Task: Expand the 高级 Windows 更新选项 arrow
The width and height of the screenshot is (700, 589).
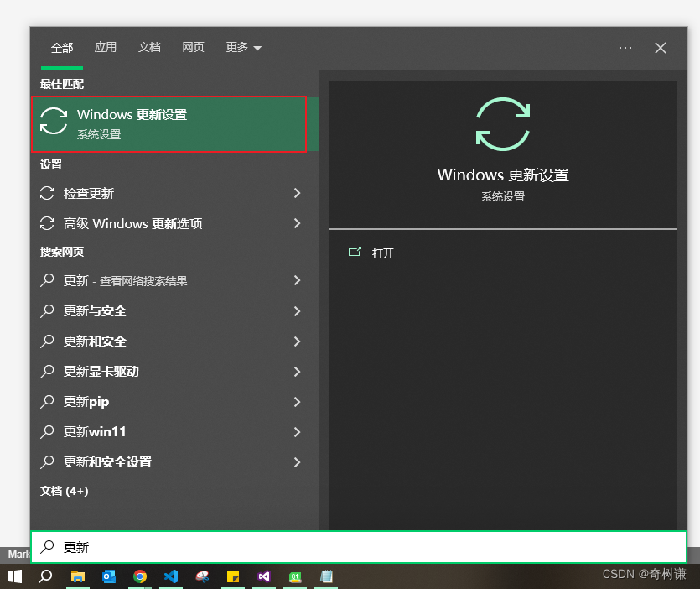Action: click(x=298, y=223)
